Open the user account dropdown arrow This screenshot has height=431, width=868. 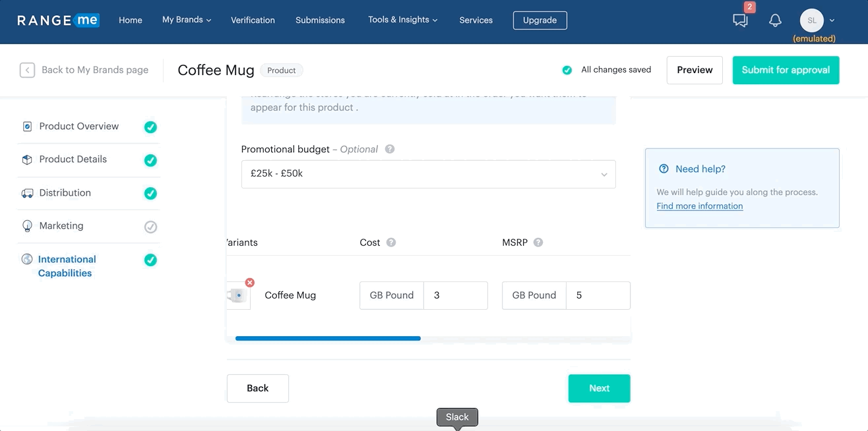[832, 20]
